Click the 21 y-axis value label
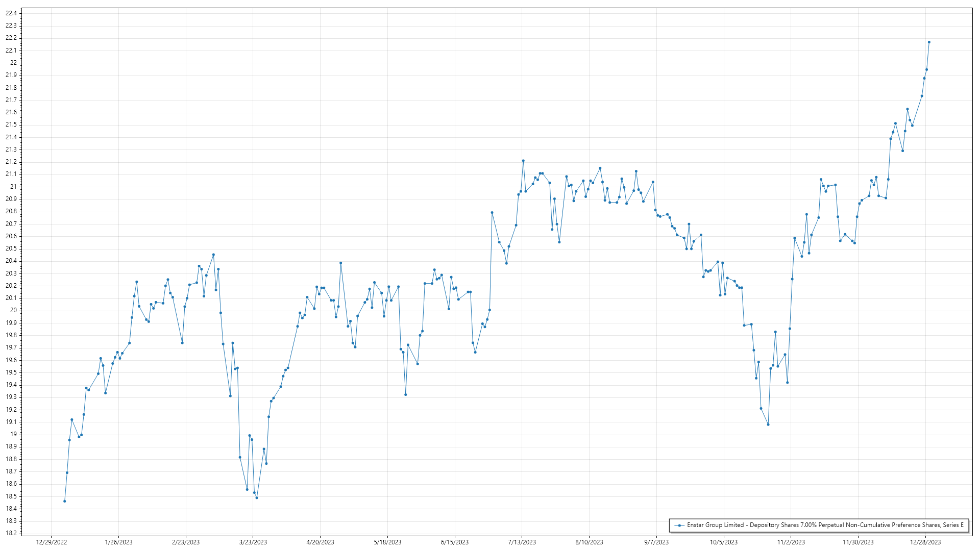 [13, 187]
